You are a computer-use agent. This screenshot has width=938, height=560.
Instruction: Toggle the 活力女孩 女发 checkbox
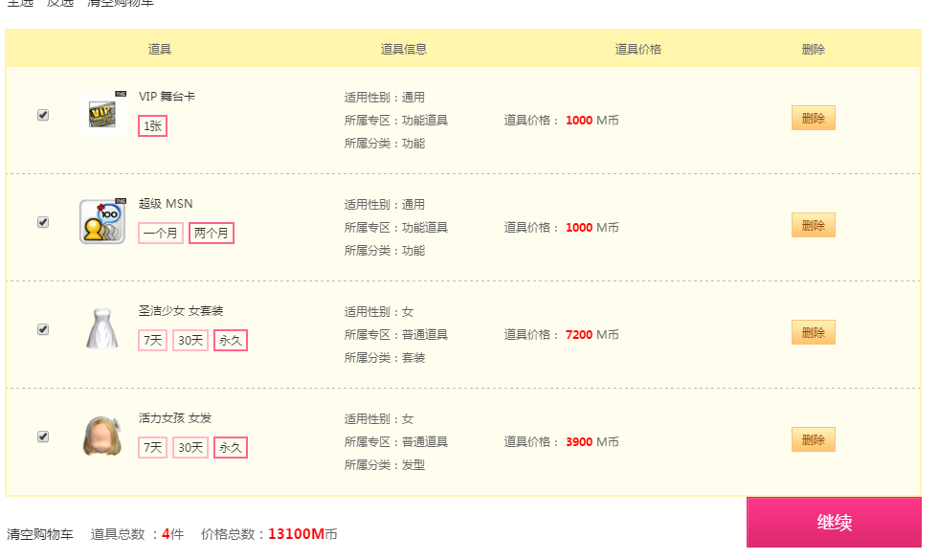[43, 437]
